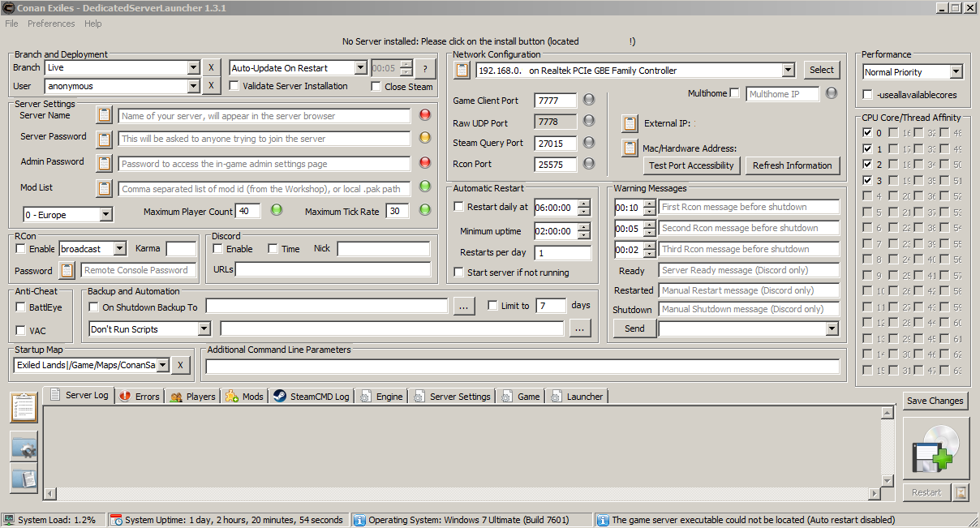Open the Server Settings tab
The height and width of the screenshot is (528, 980).
pos(452,397)
